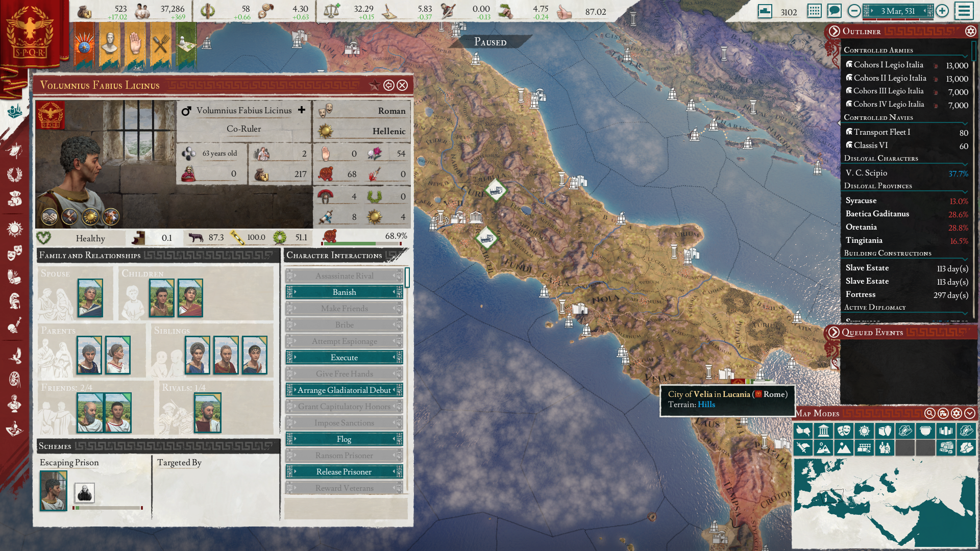Click the shield and spears alert banner

click(84, 45)
